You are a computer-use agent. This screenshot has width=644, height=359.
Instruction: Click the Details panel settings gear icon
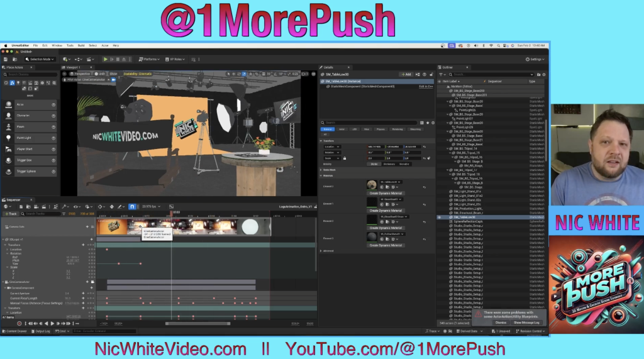coord(433,123)
